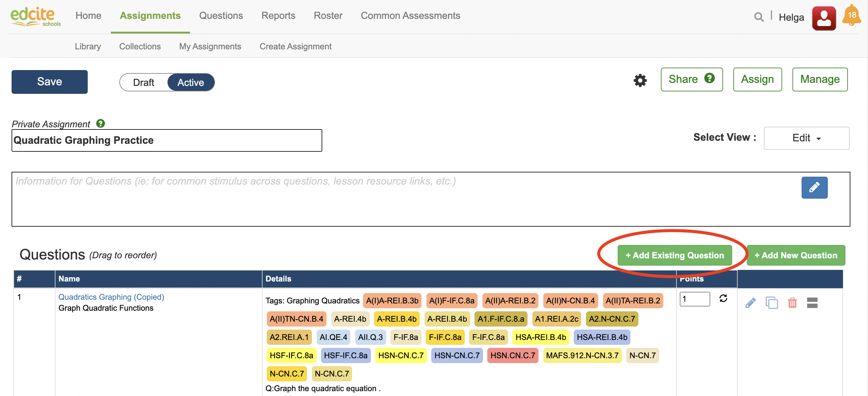Click Private Assignment help question mark
The image size is (868, 396).
101,123
